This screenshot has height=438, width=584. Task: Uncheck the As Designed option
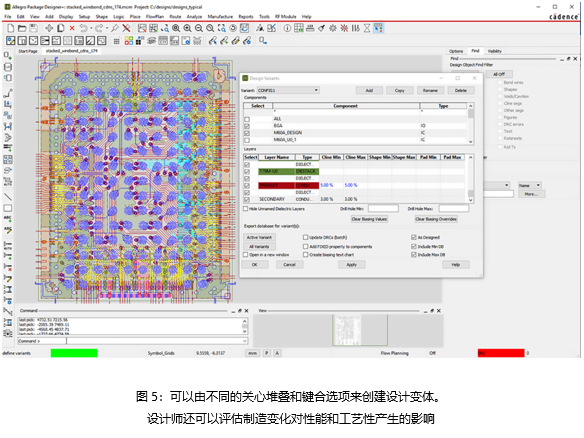pyautogui.click(x=413, y=237)
